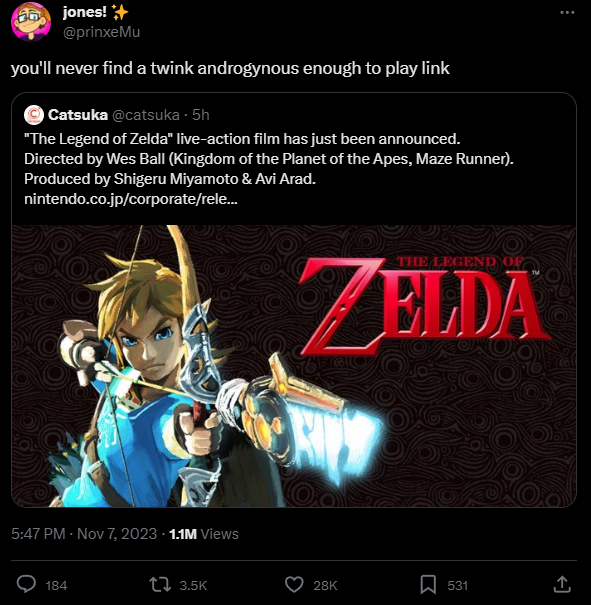Image resolution: width=591 pixels, height=605 pixels.
Task: Open Catsuka's small profile avatar
Action: pos(34,115)
